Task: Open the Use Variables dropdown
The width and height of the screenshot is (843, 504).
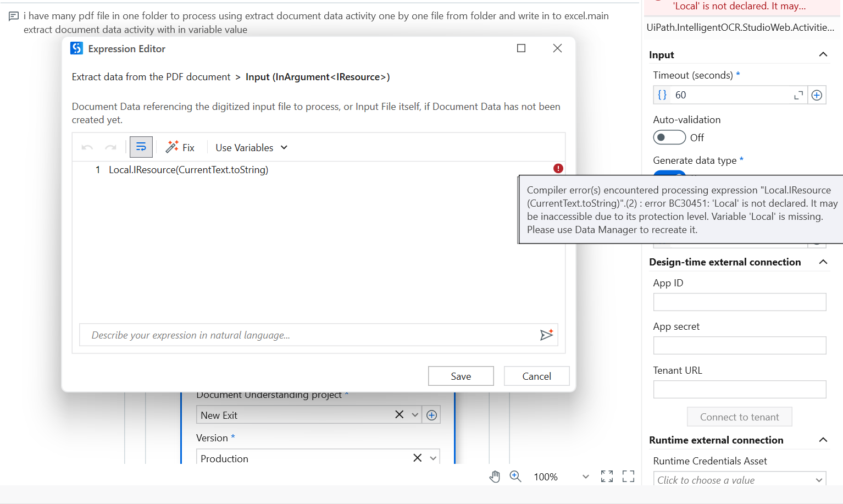Action: [251, 147]
